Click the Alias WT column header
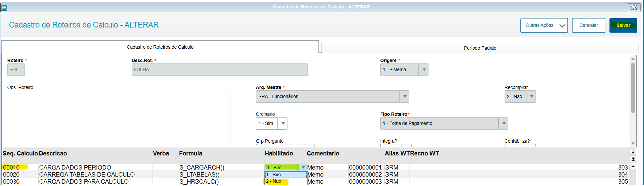Viewport: 644px width, 186px height. (x=397, y=153)
